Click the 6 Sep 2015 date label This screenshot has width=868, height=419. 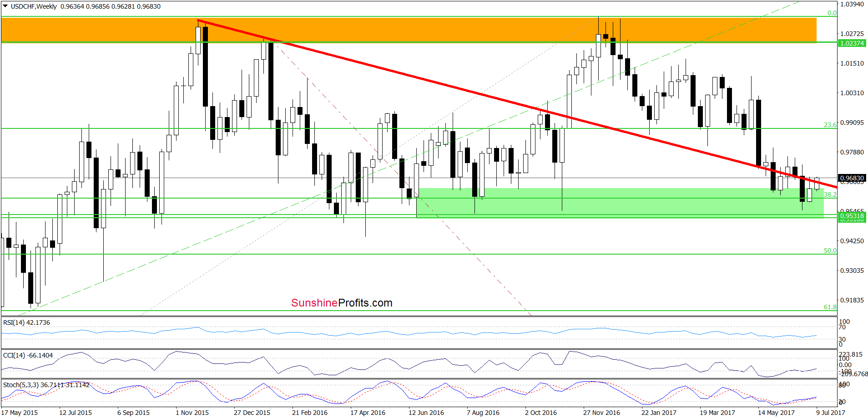[133, 413]
